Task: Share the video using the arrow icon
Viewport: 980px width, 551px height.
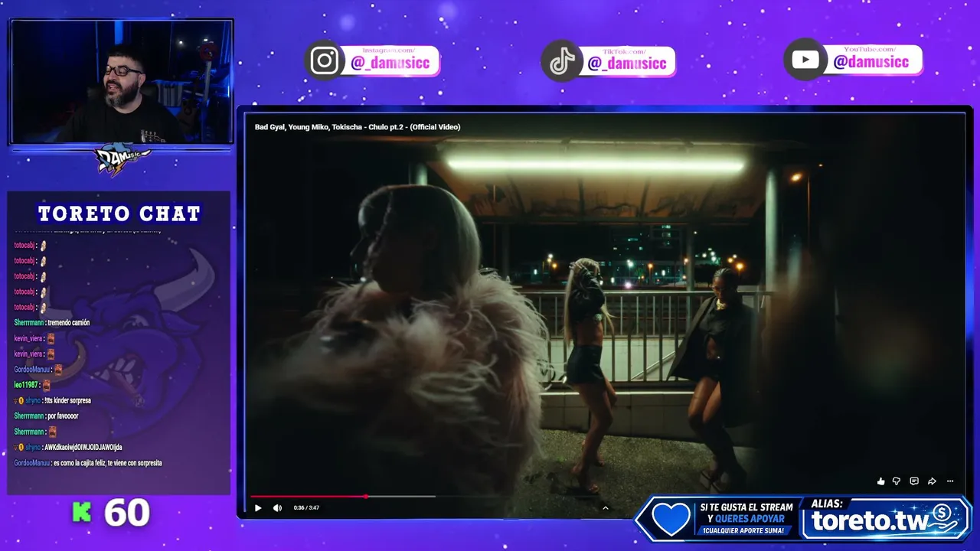Action: (932, 481)
